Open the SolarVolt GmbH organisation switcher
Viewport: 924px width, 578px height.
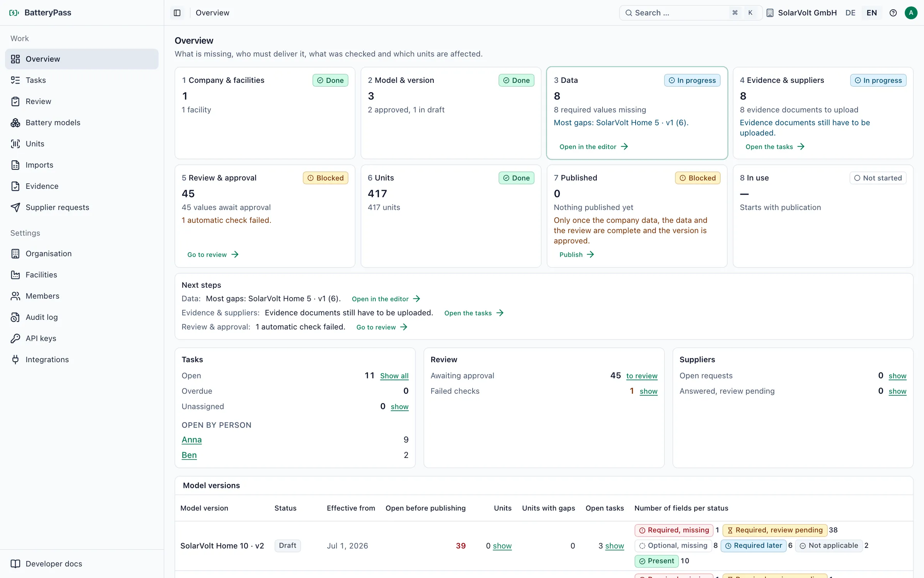tap(802, 13)
